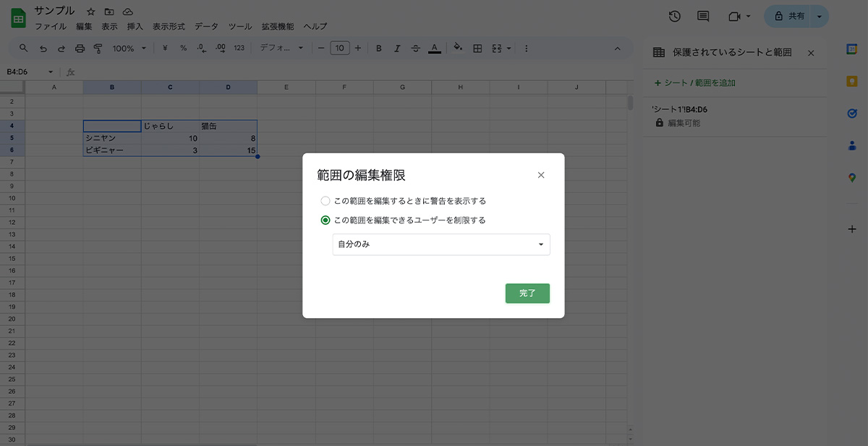Click the green 完了 button
The height and width of the screenshot is (446, 868).
point(527,293)
